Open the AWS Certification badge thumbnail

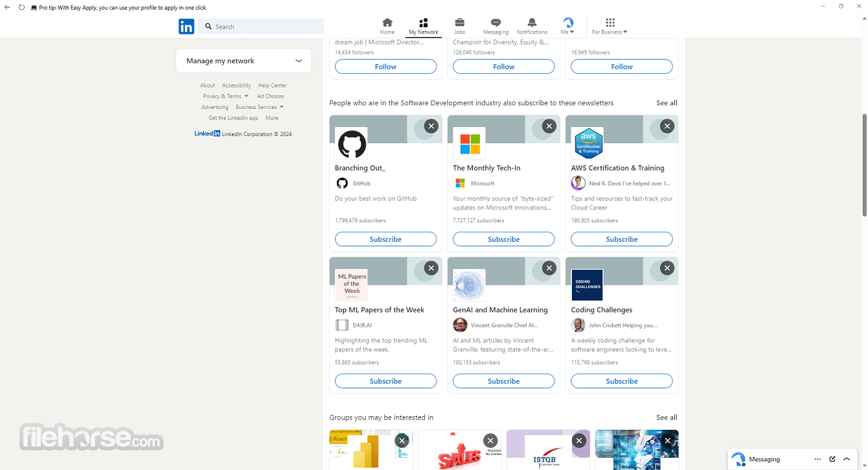[x=587, y=143]
